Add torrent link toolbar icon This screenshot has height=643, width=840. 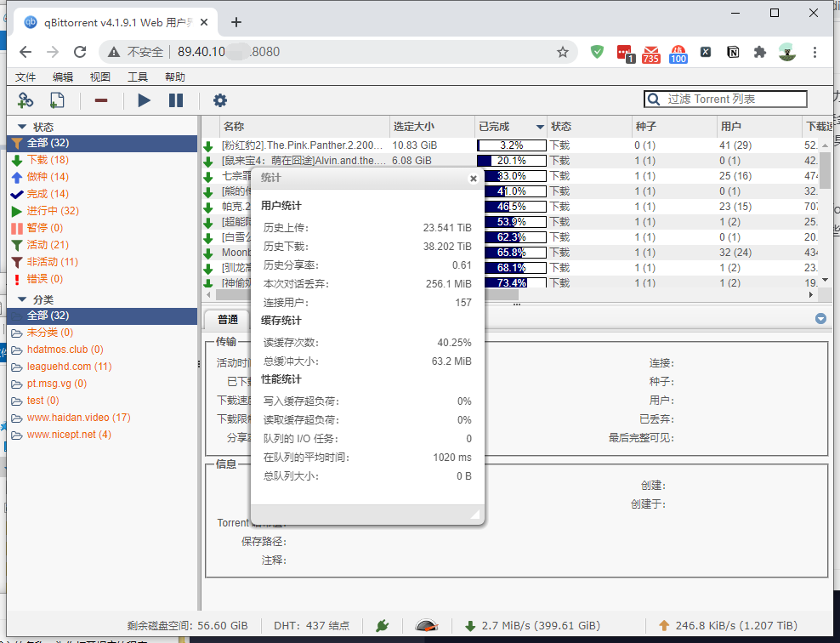[x=26, y=100]
